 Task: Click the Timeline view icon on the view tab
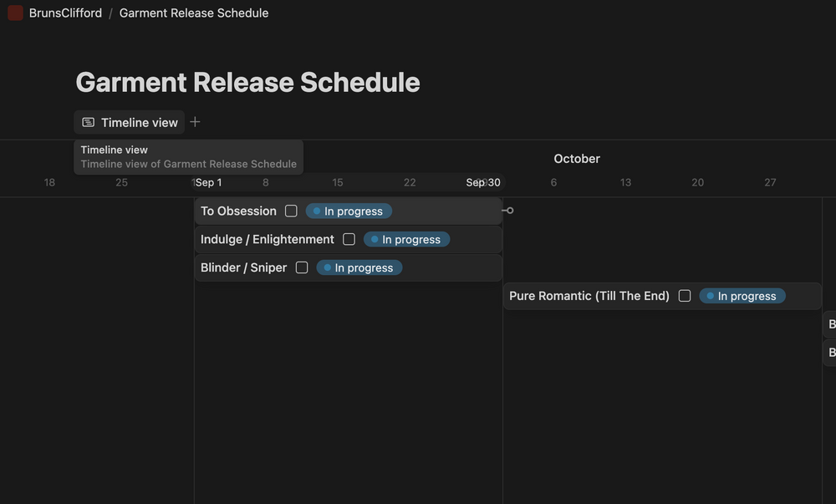point(88,122)
